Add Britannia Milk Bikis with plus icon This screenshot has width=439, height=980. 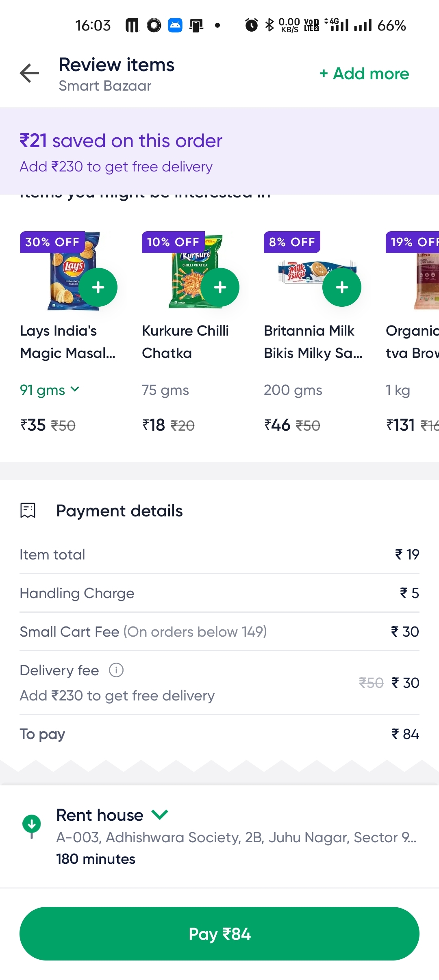coord(342,287)
